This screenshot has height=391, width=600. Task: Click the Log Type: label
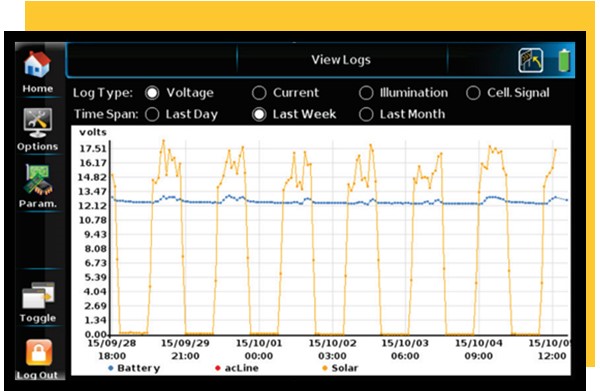pyautogui.click(x=103, y=93)
